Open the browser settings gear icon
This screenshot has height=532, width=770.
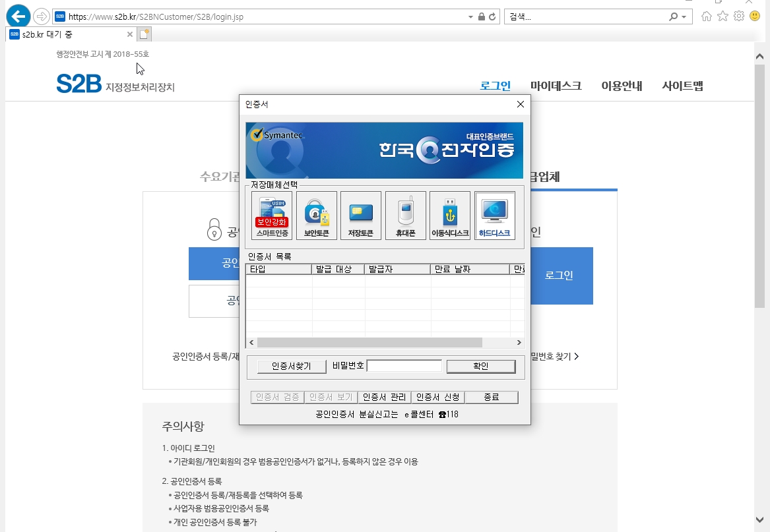click(739, 16)
